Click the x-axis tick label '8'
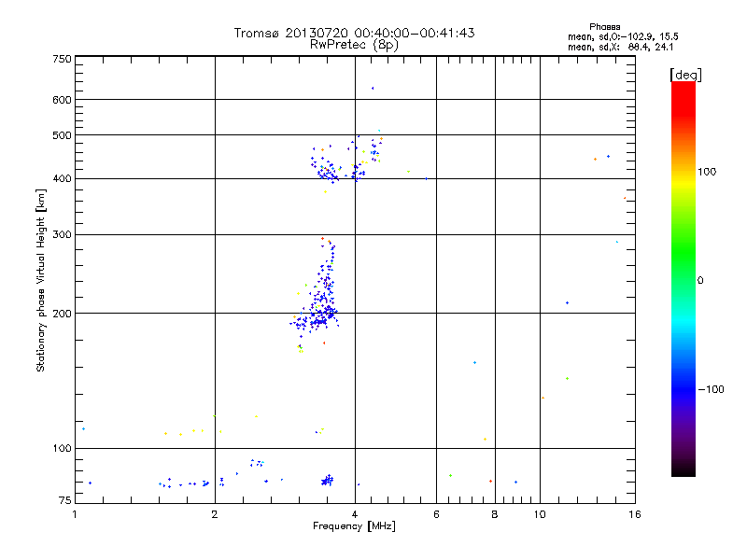Image resolution: width=747 pixels, height=560 pixels. [495, 514]
